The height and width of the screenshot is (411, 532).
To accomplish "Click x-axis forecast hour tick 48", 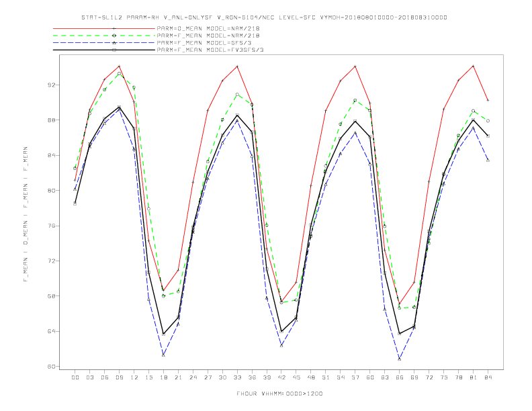I will coord(311,377).
